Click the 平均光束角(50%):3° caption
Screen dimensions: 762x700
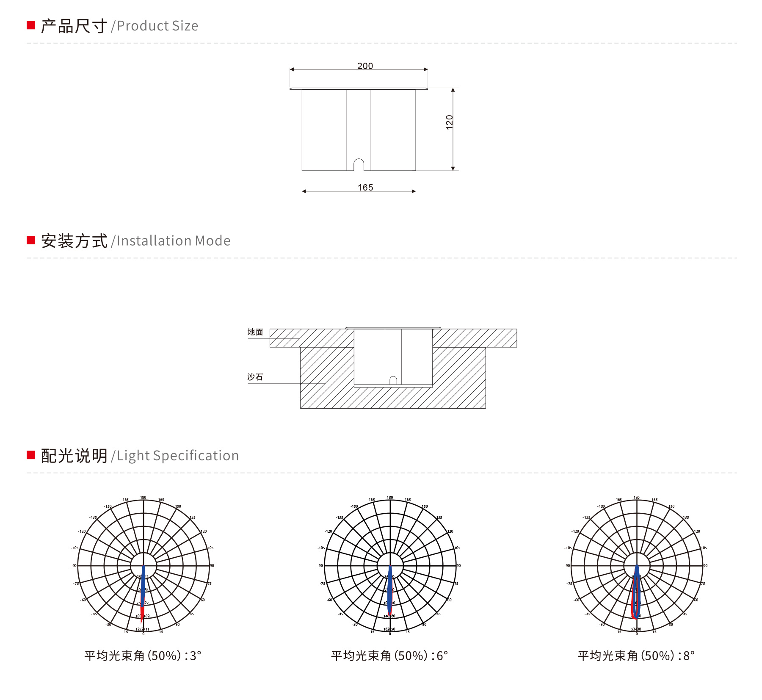[x=143, y=656]
